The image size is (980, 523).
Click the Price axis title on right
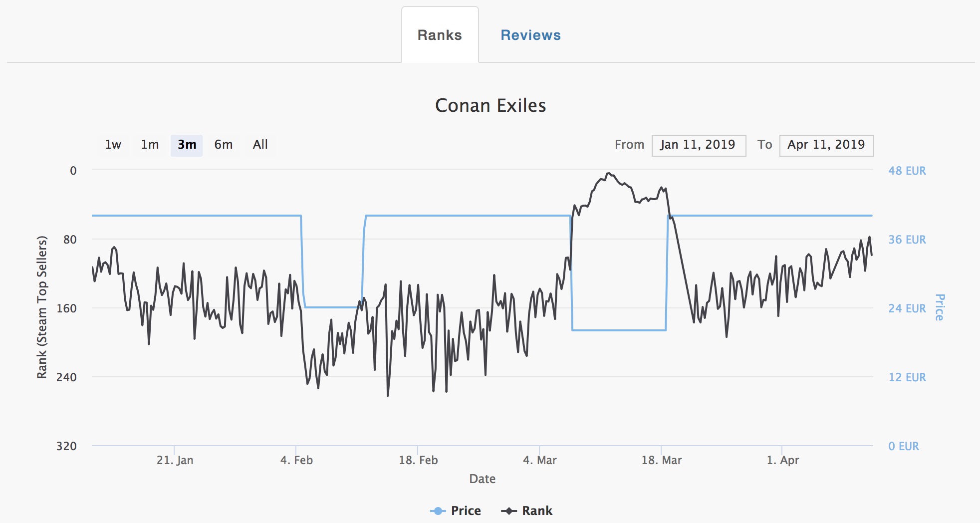click(x=939, y=307)
